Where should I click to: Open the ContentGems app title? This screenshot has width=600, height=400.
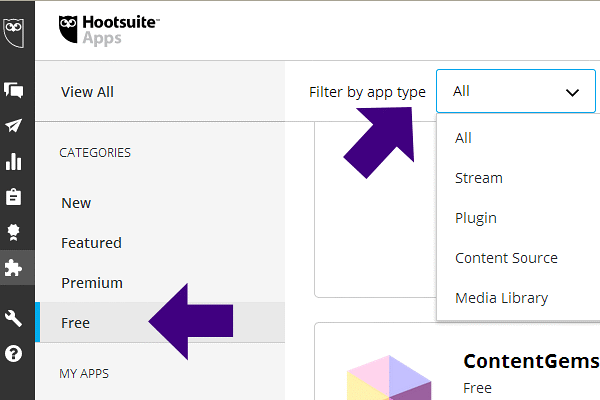pyautogui.click(x=531, y=361)
